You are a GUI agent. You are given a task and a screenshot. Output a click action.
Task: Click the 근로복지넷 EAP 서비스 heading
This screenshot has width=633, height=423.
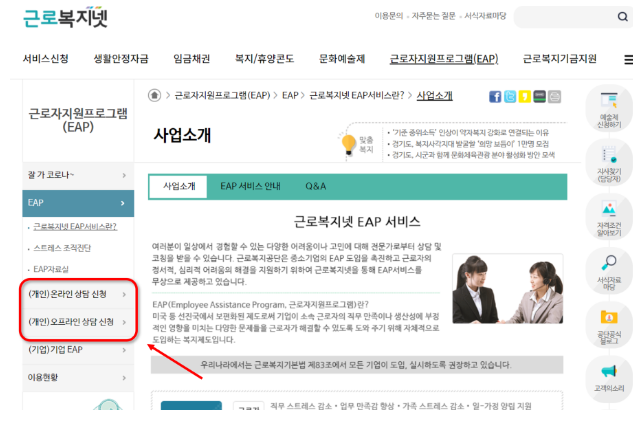(357, 222)
